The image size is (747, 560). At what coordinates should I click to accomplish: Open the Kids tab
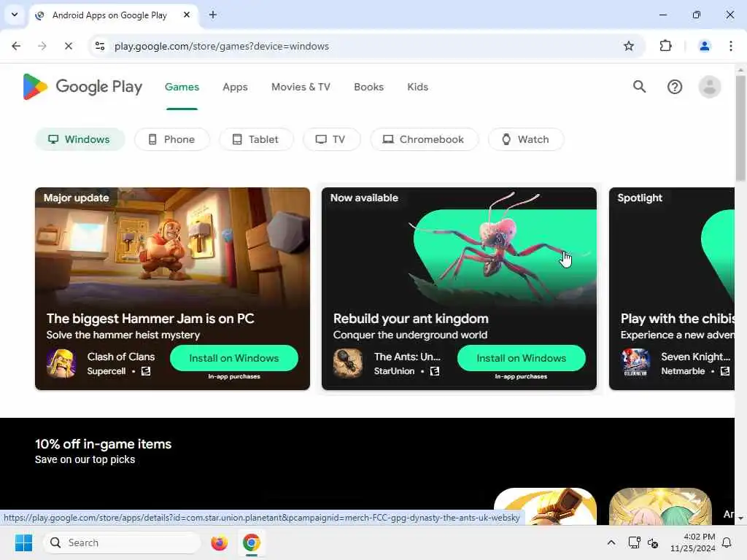pyautogui.click(x=418, y=87)
